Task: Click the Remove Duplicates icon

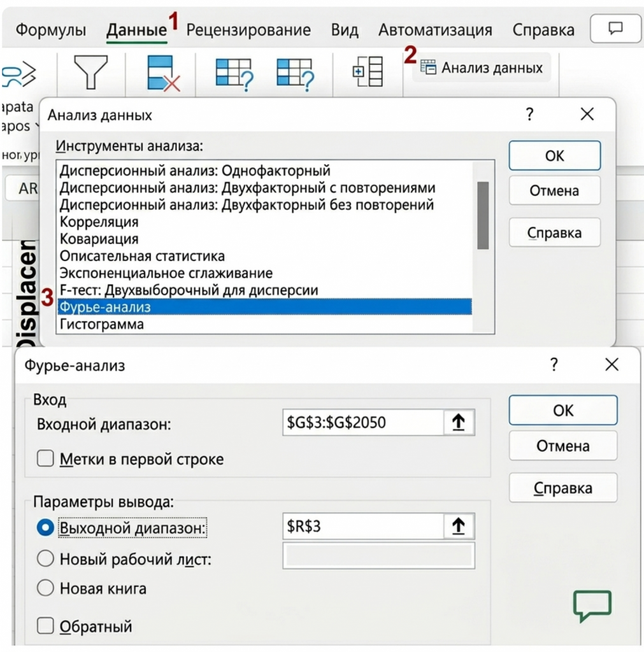Action: point(163,73)
